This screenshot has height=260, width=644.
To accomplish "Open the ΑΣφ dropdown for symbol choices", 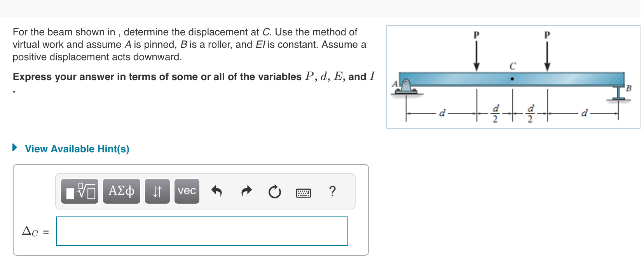I will point(121,191).
